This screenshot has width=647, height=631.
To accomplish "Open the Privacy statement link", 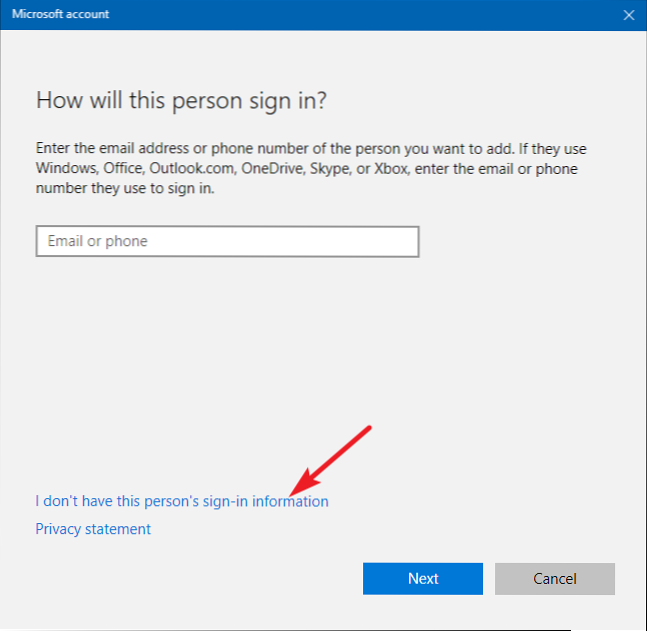I will pyautogui.click(x=93, y=529).
